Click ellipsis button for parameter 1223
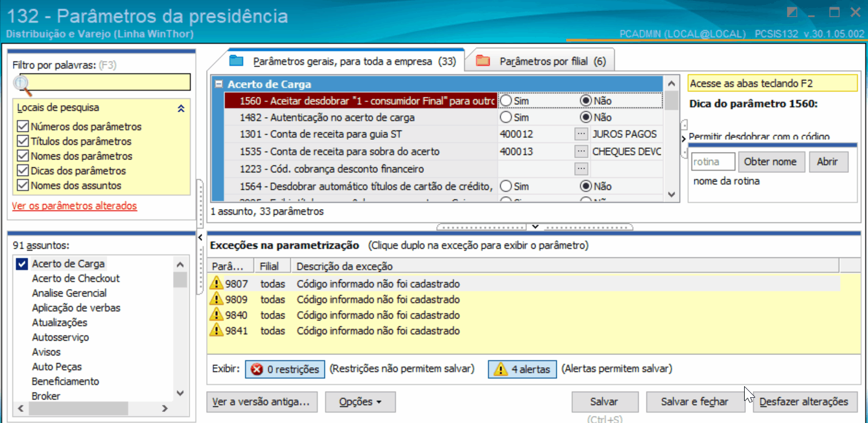 click(581, 169)
